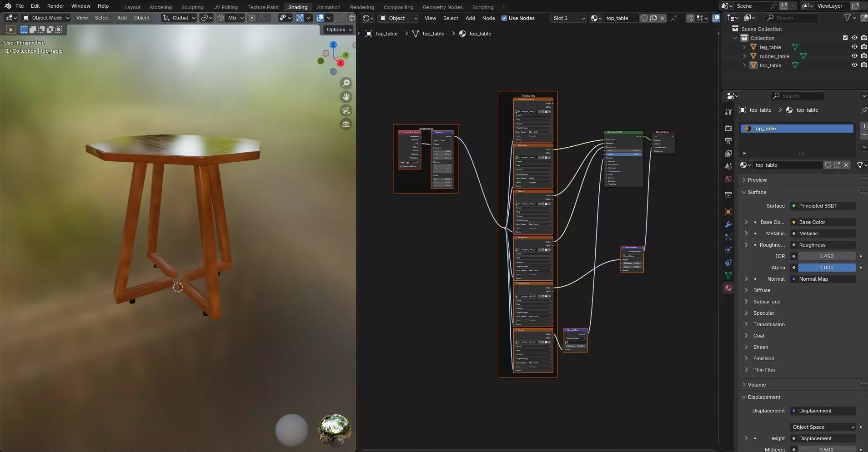Switch to orthographic grid view icon
The height and width of the screenshot is (452, 868).
(x=346, y=124)
